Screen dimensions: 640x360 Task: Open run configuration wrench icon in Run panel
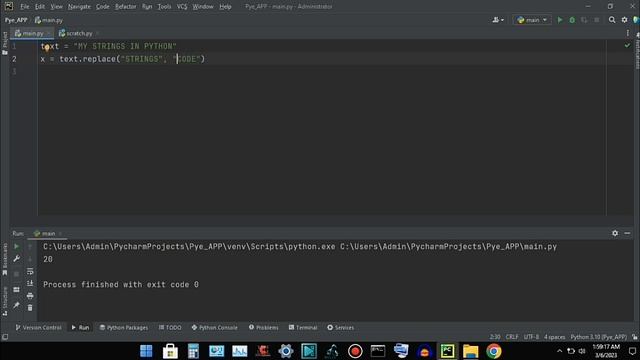pos(16,259)
